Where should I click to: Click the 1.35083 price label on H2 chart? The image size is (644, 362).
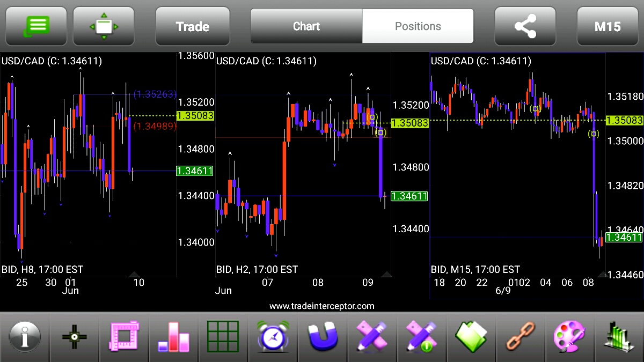click(x=410, y=123)
